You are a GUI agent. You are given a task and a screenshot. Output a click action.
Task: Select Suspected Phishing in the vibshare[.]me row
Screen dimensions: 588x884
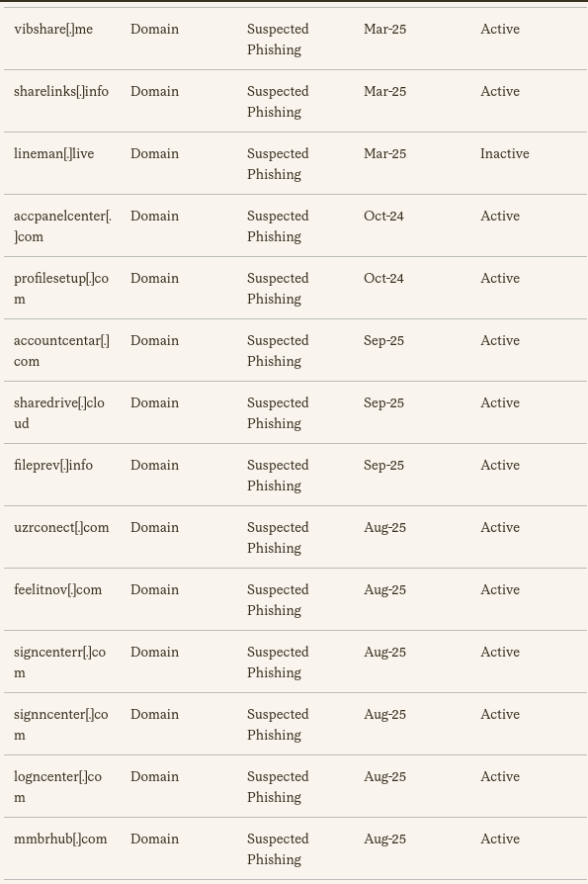pos(278,40)
